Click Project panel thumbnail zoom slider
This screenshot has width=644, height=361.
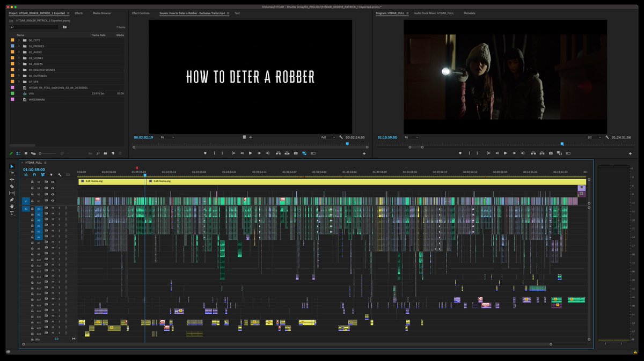pyautogui.click(x=47, y=153)
